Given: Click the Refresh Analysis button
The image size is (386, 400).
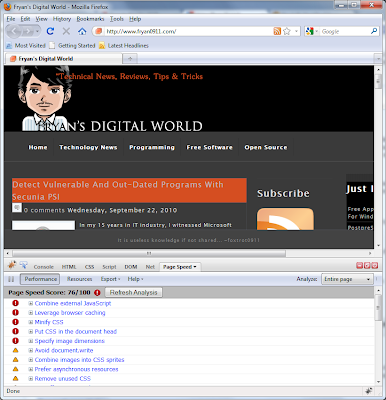Looking at the screenshot, I should (133, 293).
